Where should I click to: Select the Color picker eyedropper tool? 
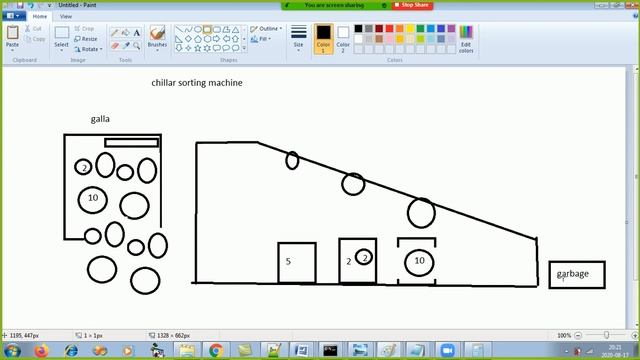click(x=126, y=46)
